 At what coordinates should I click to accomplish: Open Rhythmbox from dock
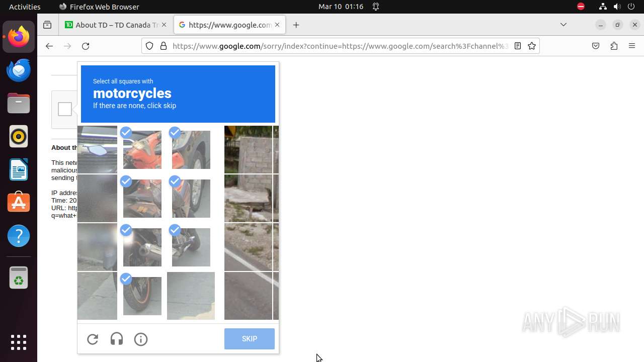19,136
